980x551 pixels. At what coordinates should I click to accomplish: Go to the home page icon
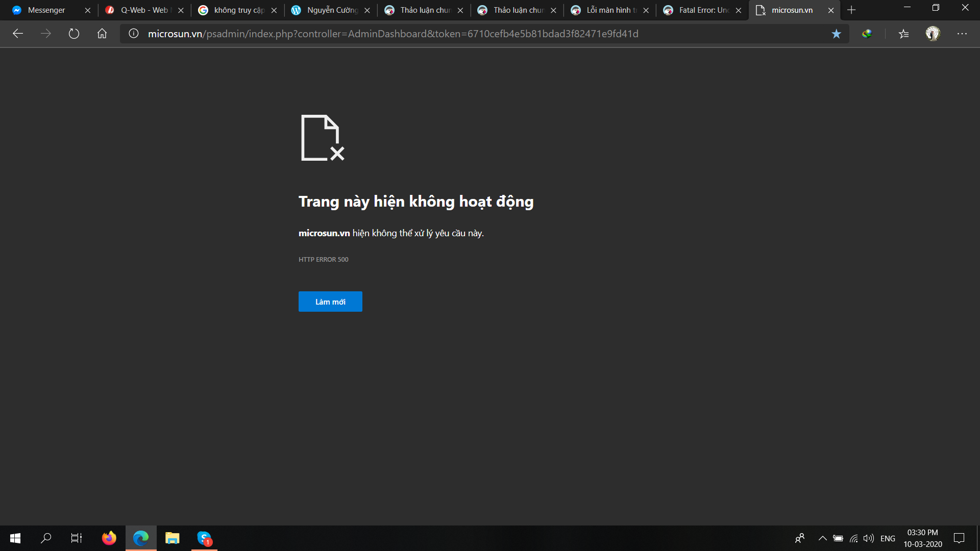coord(102,34)
